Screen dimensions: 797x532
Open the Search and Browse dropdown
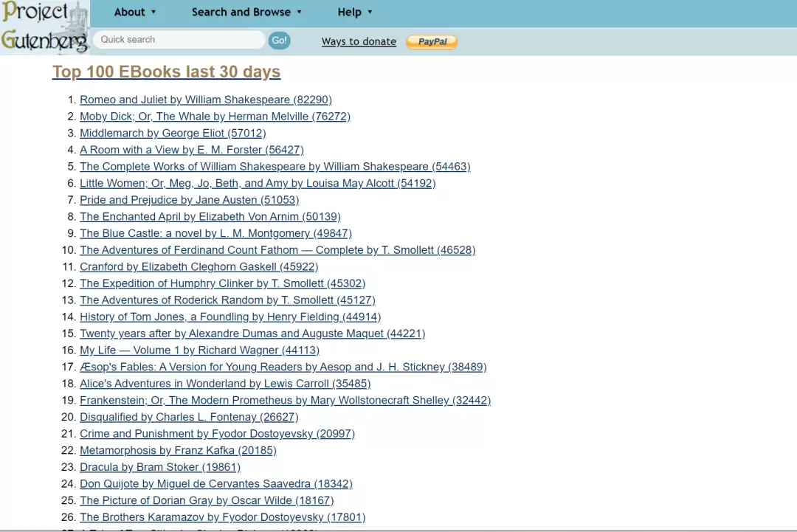pyautogui.click(x=246, y=12)
